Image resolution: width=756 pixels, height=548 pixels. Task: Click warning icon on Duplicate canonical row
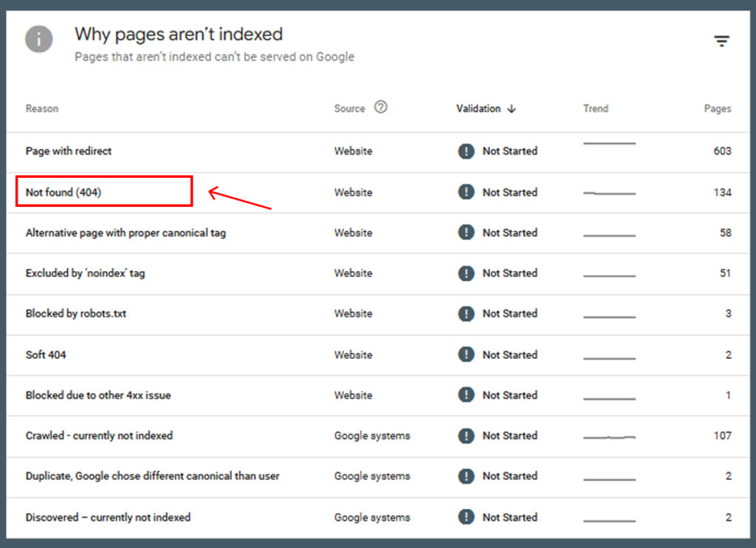(466, 476)
